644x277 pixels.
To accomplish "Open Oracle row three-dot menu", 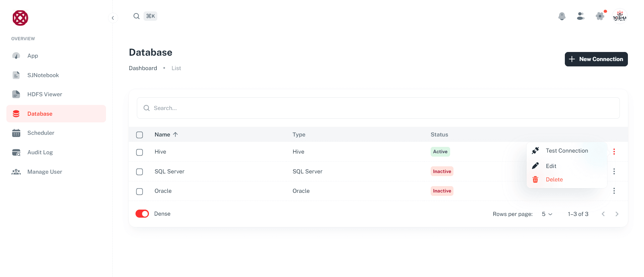I will (614, 191).
